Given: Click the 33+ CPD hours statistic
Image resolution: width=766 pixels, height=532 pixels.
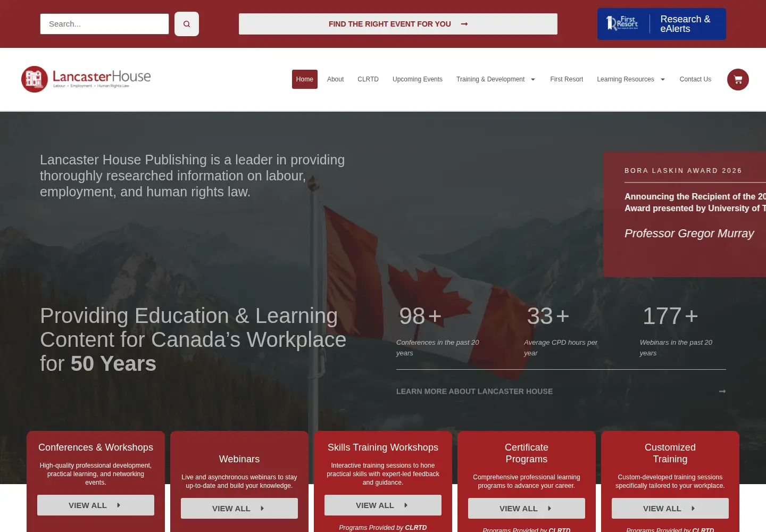Looking at the screenshot, I should [x=548, y=317].
